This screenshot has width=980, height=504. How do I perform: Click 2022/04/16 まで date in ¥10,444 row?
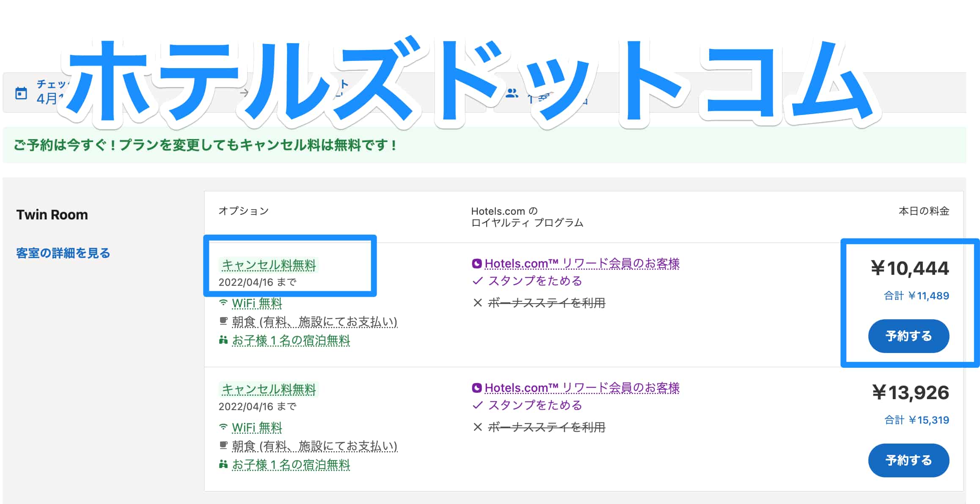(x=257, y=282)
